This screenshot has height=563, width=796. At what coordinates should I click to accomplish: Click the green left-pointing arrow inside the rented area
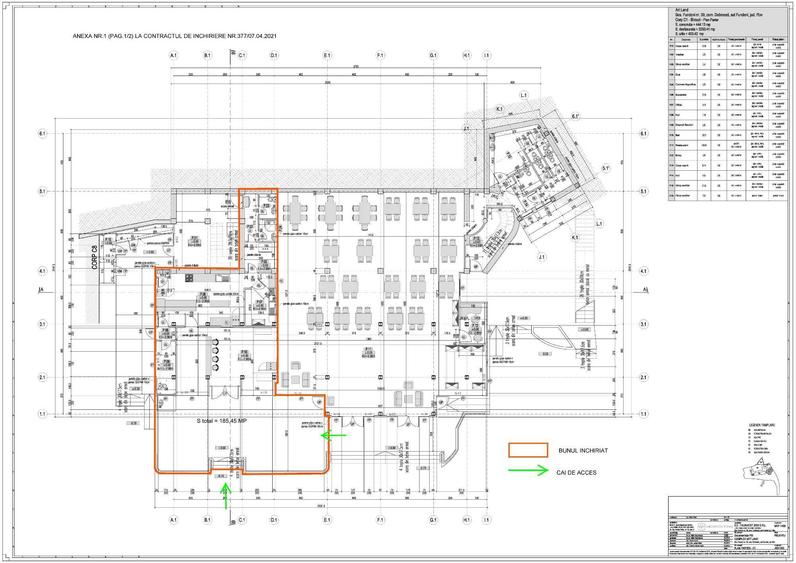[x=334, y=435]
